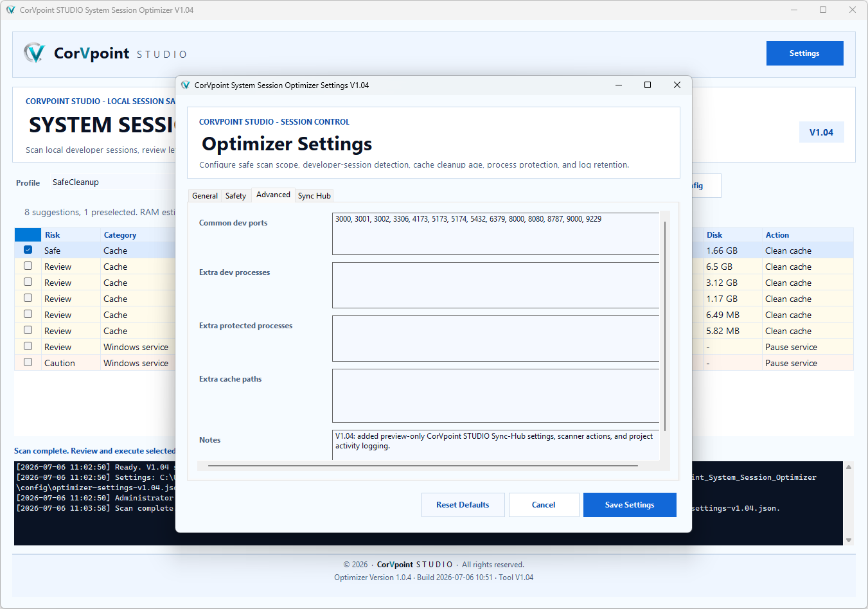Minimize the settings dialog window

(x=619, y=85)
